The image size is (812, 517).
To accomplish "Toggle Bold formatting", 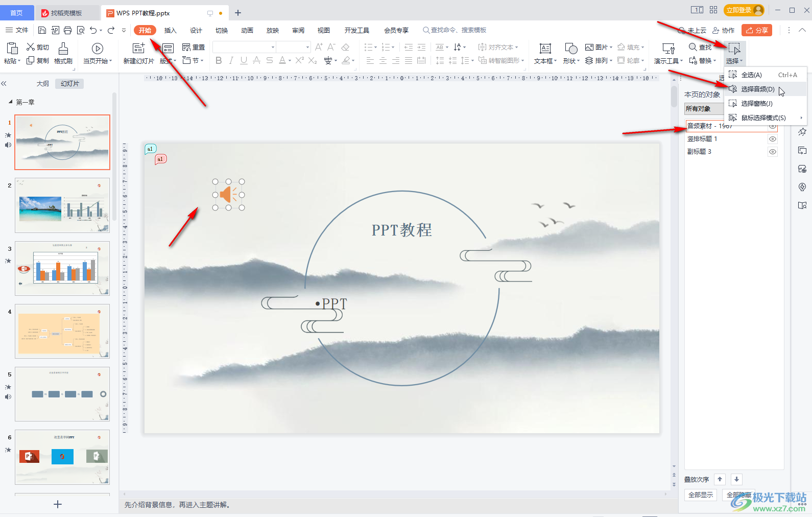I will (x=219, y=60).
